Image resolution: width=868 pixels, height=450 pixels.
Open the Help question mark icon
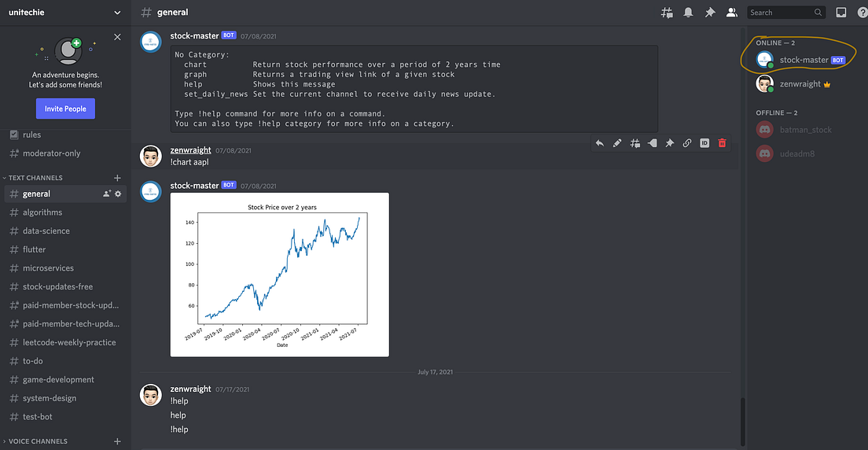point(862,12)
